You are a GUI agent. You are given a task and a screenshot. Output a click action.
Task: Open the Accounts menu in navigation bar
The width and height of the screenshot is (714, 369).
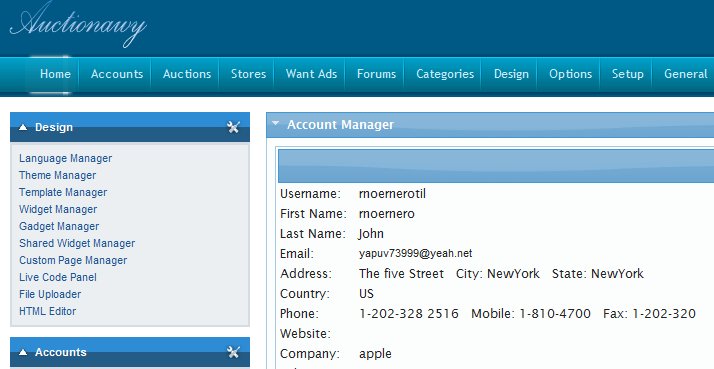pos(117,74)
